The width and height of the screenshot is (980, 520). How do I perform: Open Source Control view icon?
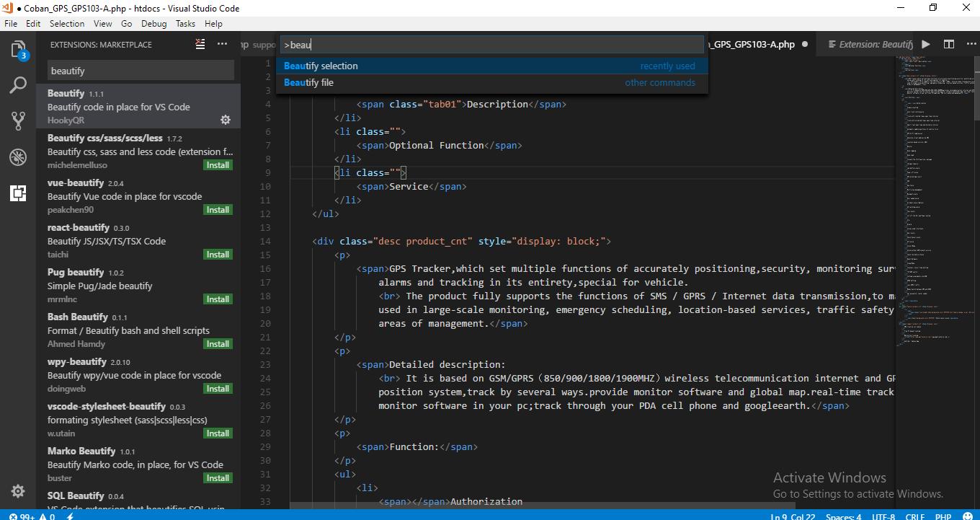pos(18,121)
